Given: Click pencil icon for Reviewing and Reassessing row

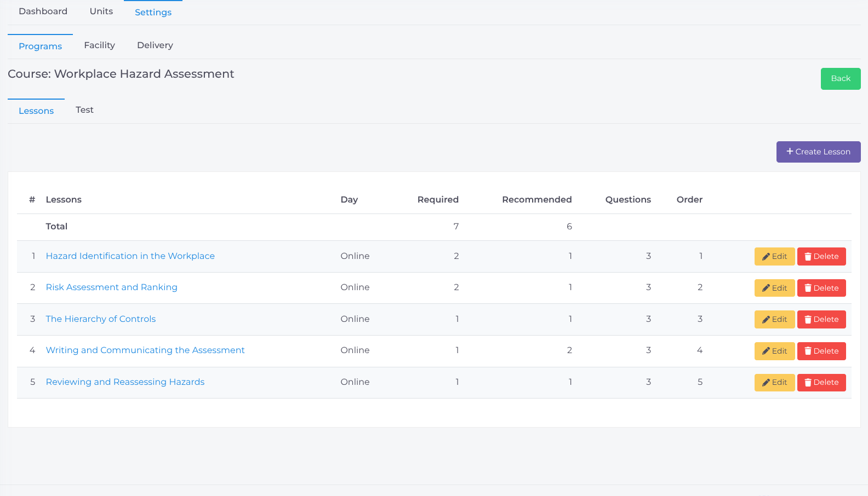Looking at the screenshot, I should click(766, 382).
